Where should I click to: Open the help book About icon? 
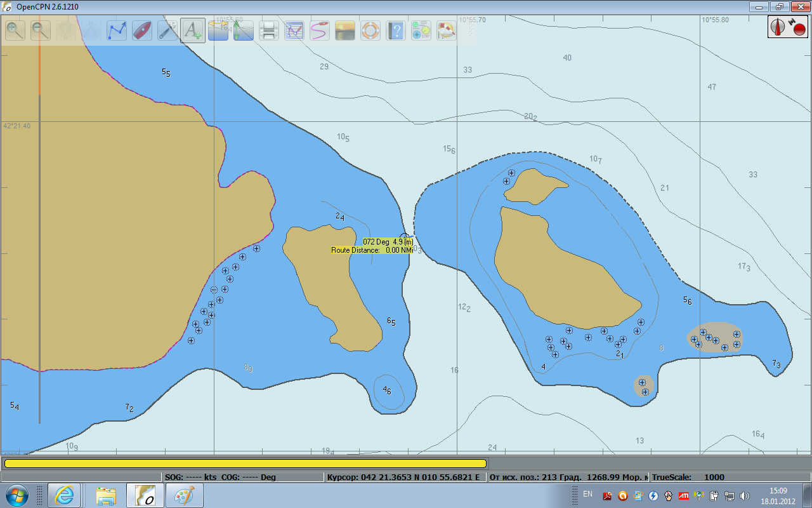click(x=396, y=30)
